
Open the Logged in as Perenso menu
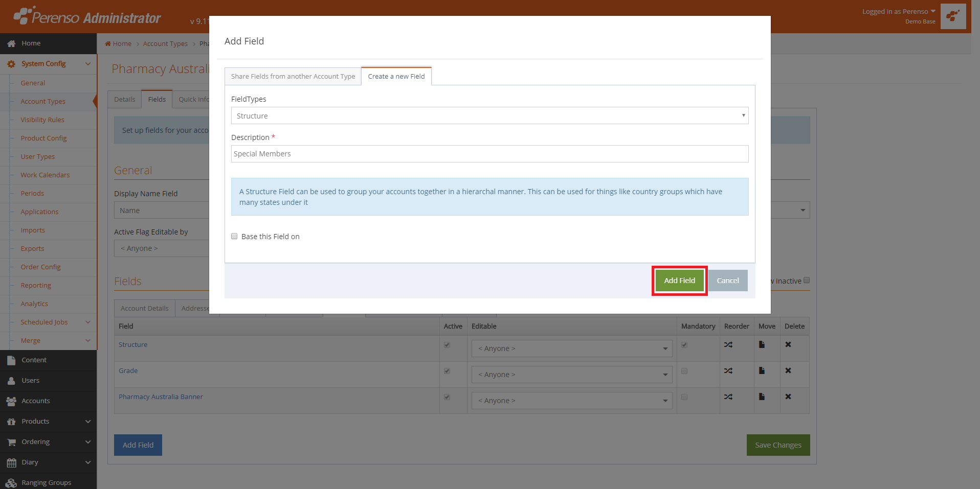(899, 12)
